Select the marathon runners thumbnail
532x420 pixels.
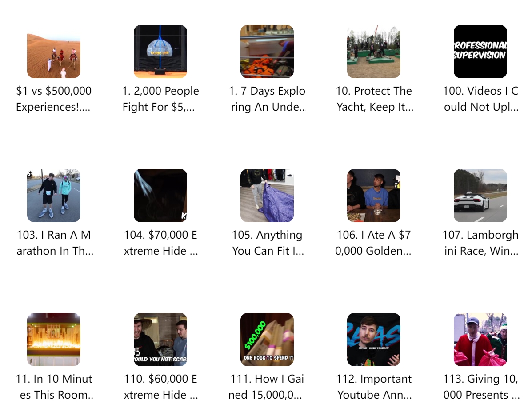coord(54,196)
